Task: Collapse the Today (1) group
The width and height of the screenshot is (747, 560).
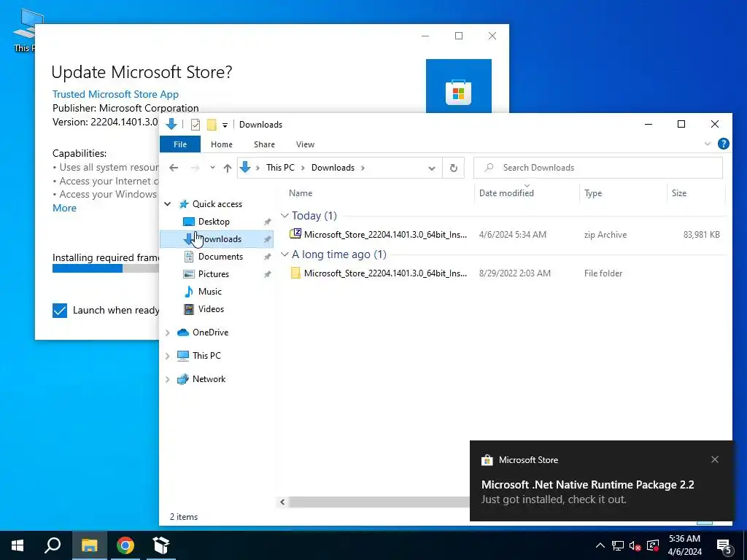Action: pos(285,216)
